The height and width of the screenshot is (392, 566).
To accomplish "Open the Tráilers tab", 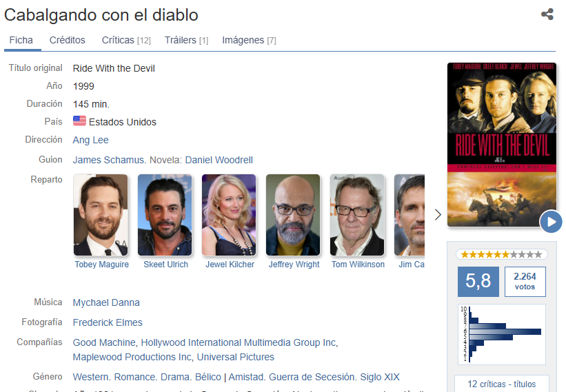I will pyautogui.click(x=186, y=40).
